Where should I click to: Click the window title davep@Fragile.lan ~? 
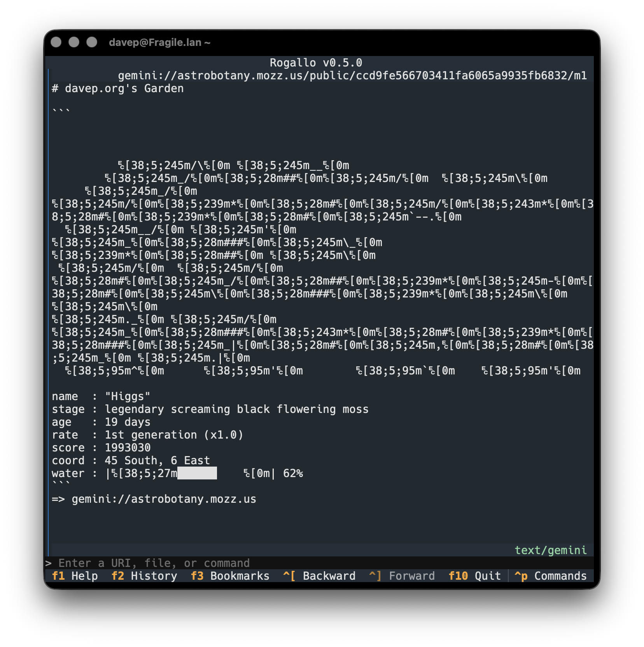159,42
